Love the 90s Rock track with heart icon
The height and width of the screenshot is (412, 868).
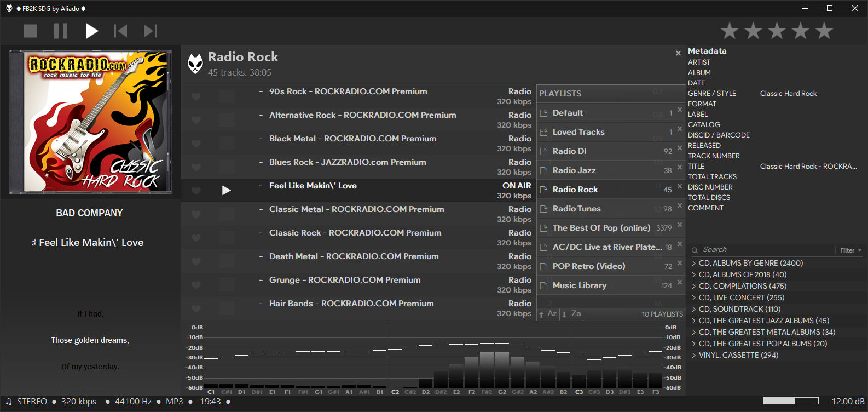pyautogui.click(x=196, y=97)
